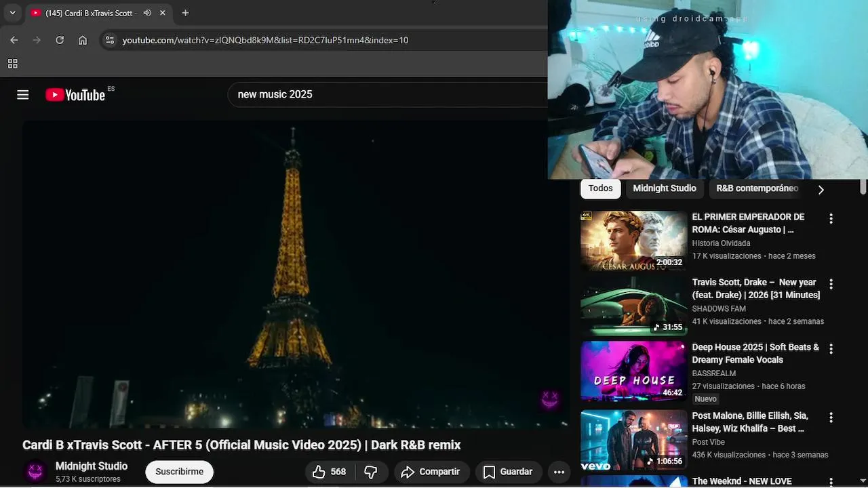The width and height of the screenshot is (868, 488).
Task: Click the SHADOWS FAM channel name
Action: (719, 308)
